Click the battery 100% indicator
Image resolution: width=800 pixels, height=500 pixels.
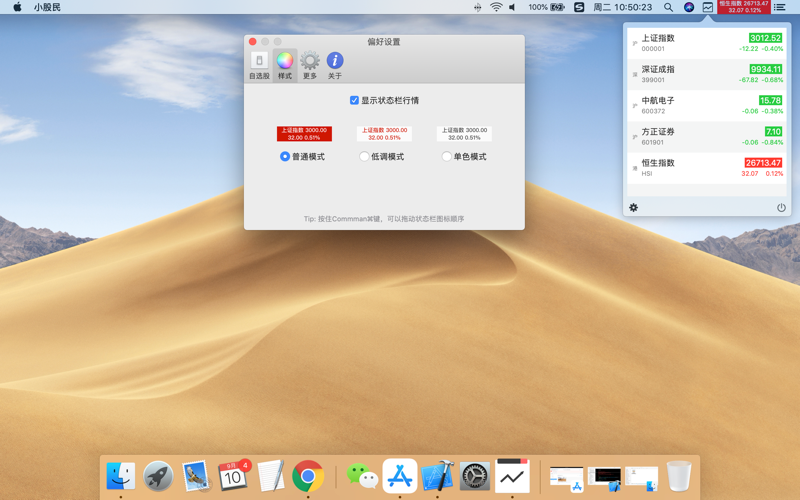[x=546, y=7]
